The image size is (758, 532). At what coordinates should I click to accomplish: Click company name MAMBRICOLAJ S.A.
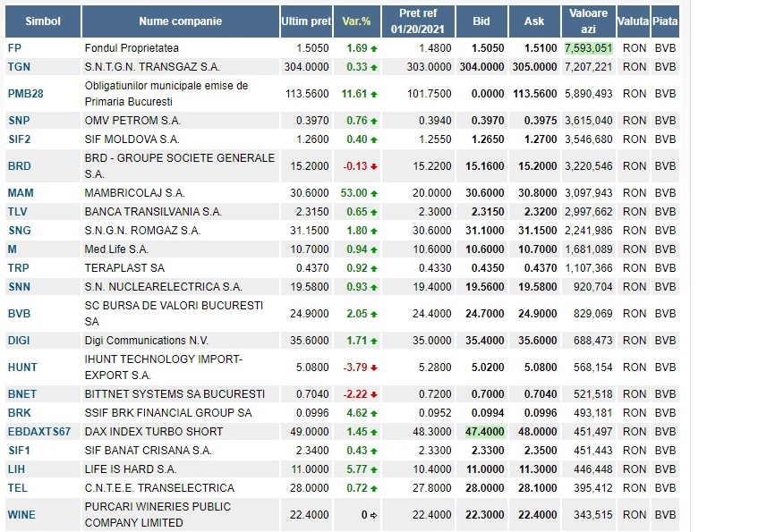[135, 193]
